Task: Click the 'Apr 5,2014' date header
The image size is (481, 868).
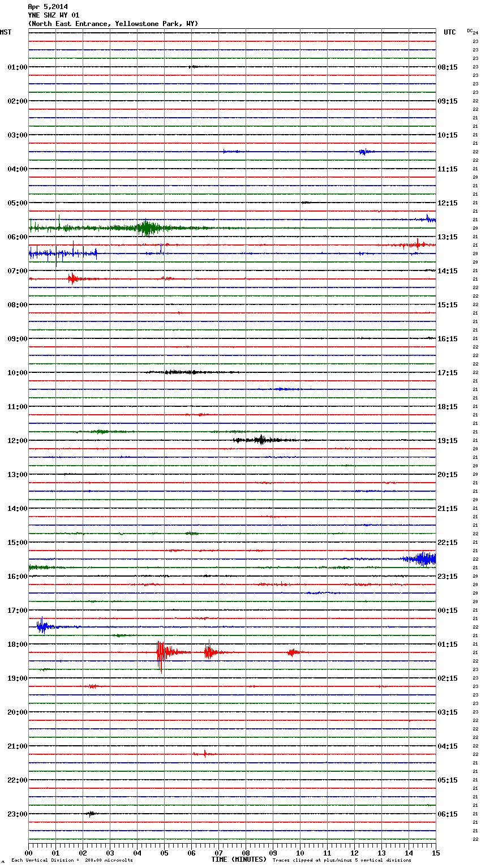Action: pyautogui.click(x=48, y=7)
